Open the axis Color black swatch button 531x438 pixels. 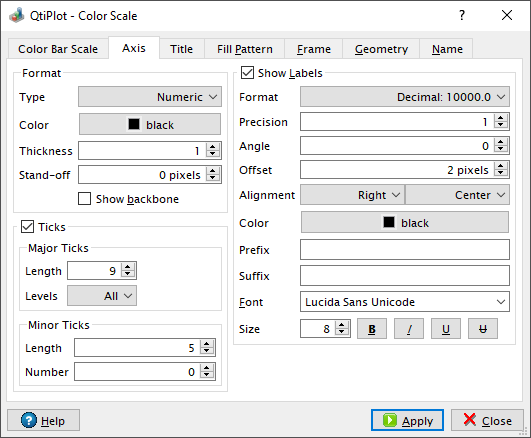click(150, 124)
